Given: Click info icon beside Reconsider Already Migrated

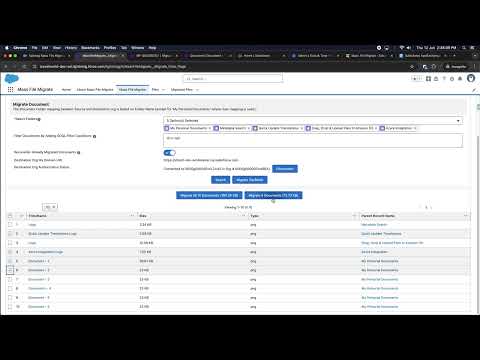Looking at the screenshot, I should point(79,152).
